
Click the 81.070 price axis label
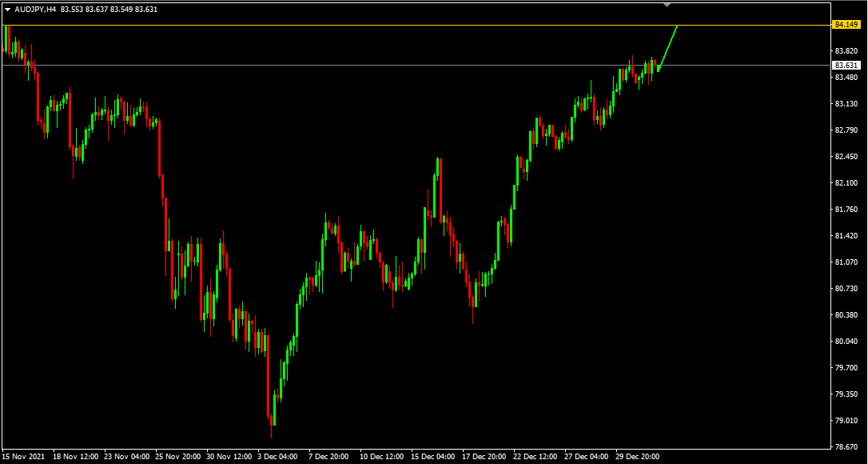pyautogui.click(x=846, y=262)
